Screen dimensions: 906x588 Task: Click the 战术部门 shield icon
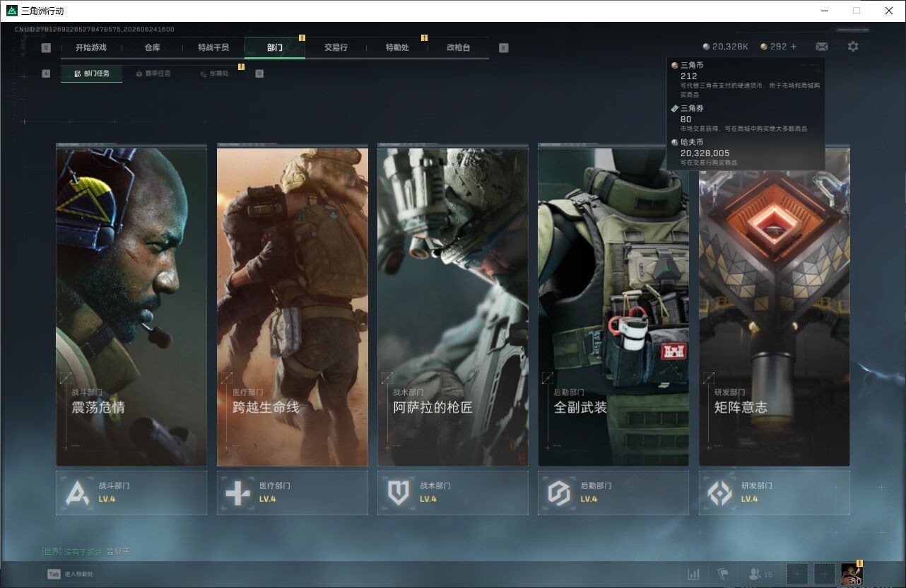coord(399,493)
